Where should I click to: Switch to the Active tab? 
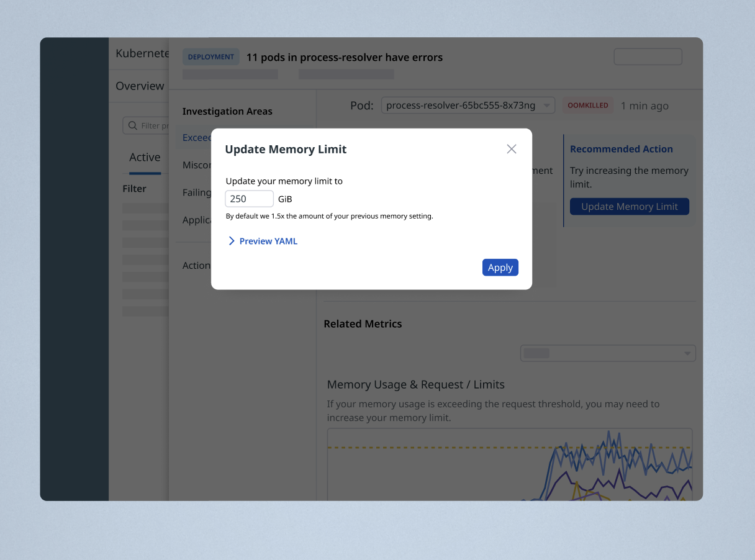[144, 157]
